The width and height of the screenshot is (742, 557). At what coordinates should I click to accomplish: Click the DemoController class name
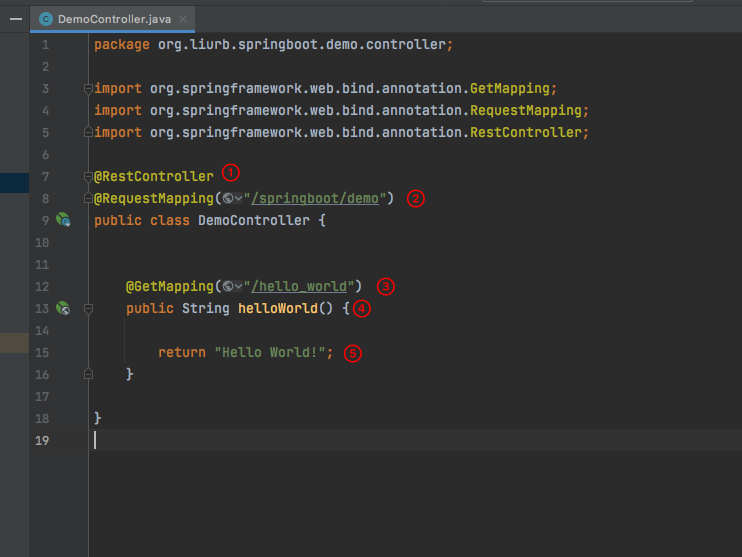(x=254, y=221)
